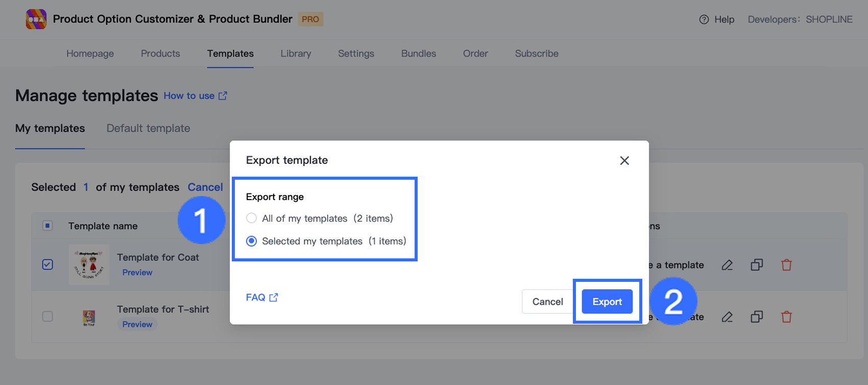Choose Selected my templates radio option
The image size is (868, 385).
[x=251, y=241]
